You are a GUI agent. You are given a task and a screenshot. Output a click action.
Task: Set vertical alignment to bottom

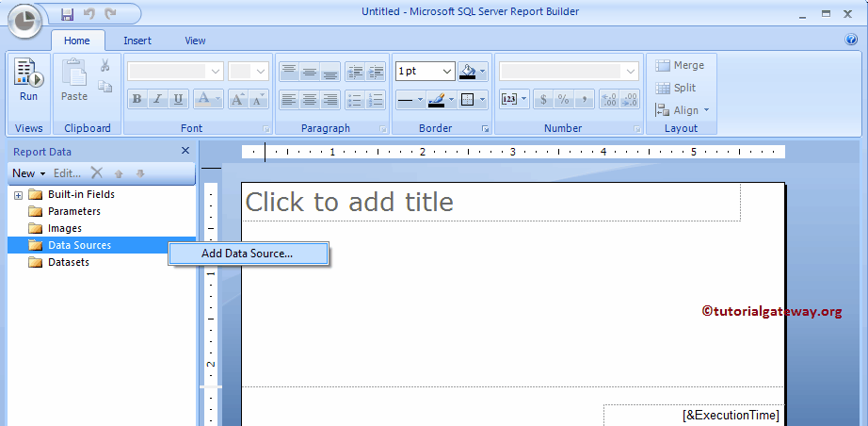330,72
